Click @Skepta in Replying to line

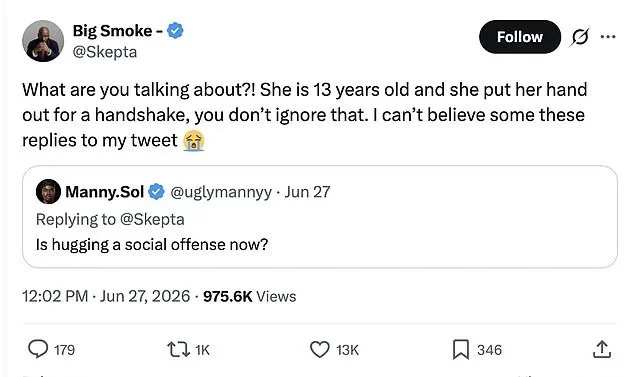click(x=152, y=220)
